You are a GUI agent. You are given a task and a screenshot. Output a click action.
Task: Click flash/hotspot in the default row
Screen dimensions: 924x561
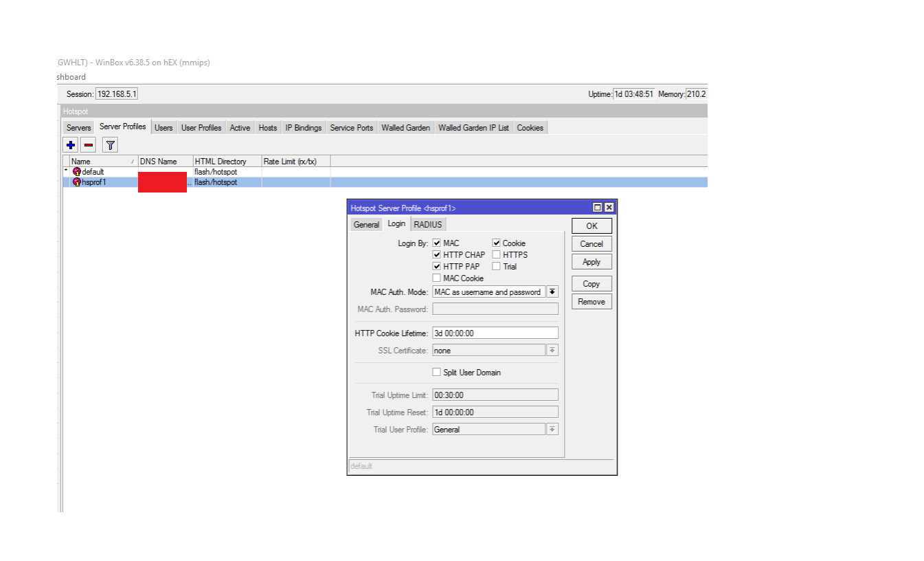click(216, 172)
